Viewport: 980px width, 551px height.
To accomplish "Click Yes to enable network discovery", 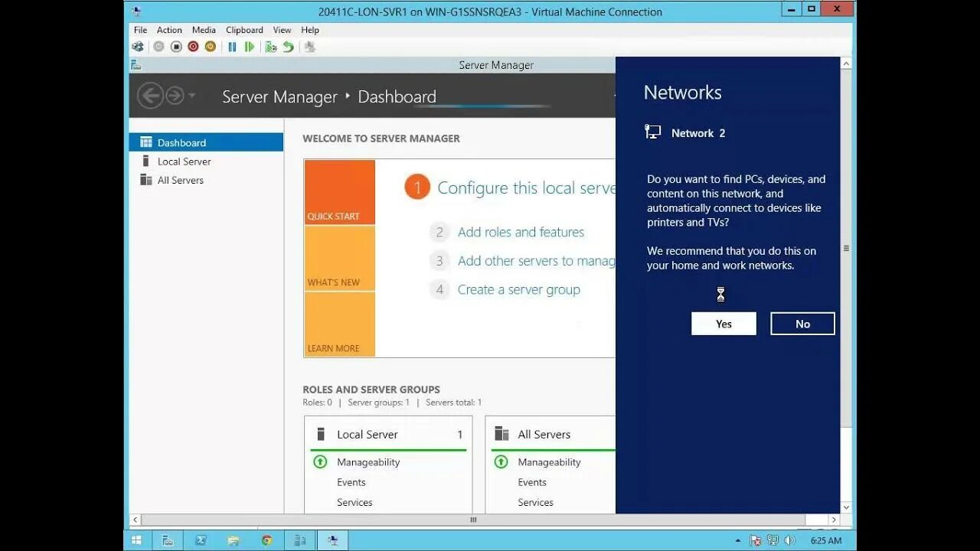I will (724, 324).
